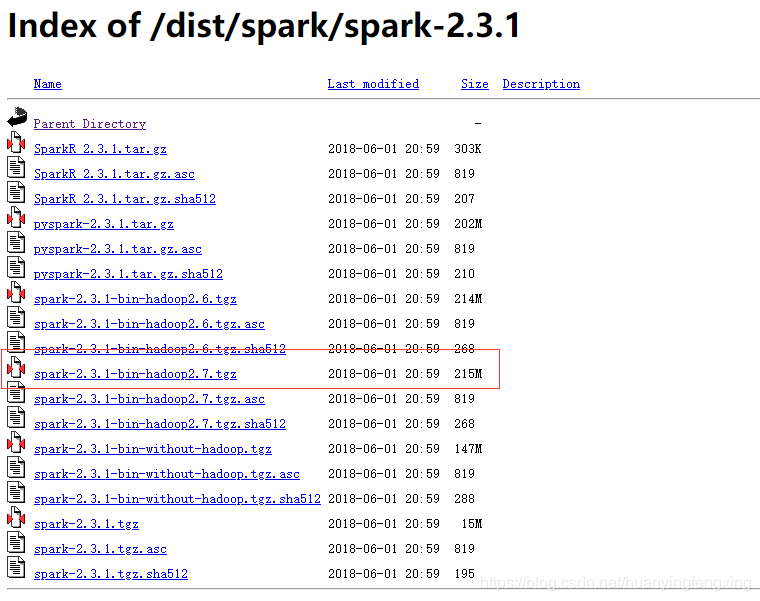This screenshot has height=601, width=760.
Task: Open spark-2.3.1-bin-hadoop2.6.tgz.sha512 link
Action: [160, 349]
